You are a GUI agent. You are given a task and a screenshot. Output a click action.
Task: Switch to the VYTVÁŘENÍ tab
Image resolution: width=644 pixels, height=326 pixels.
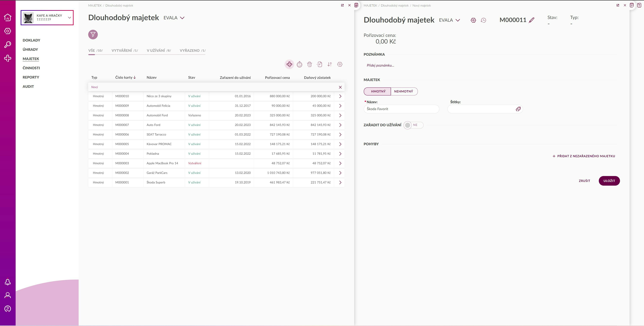[125, 51]
